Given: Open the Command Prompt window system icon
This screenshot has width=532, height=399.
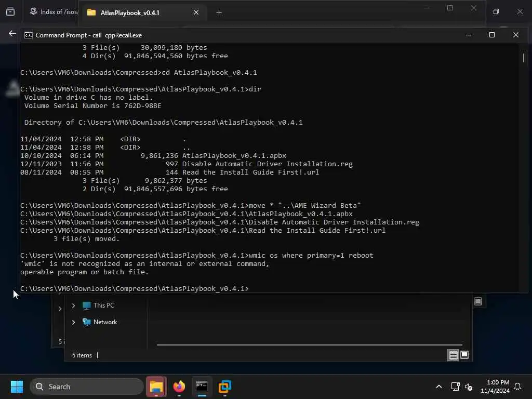Looking at the screenshot, I should click(29, 35).
